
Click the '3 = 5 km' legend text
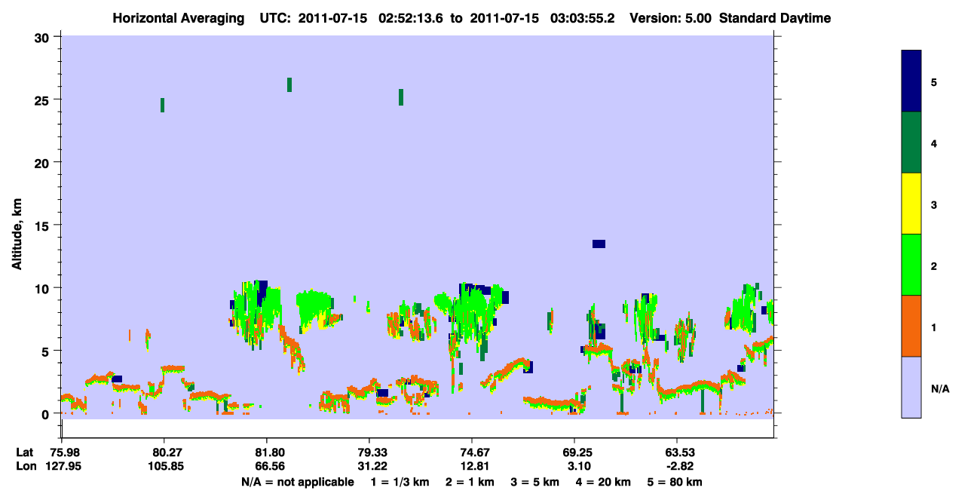pyautogui.click(x=535, y=481)
